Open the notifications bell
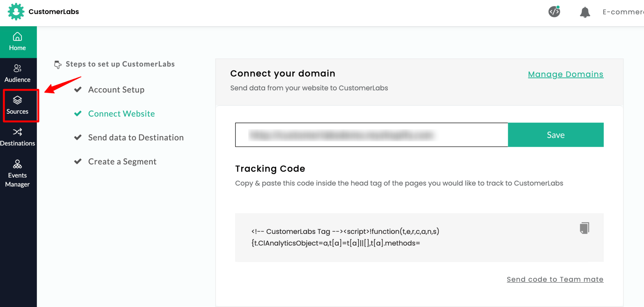The width and height of the screenshot is (644, 307). pyautogui.click(x=585, y=12)
